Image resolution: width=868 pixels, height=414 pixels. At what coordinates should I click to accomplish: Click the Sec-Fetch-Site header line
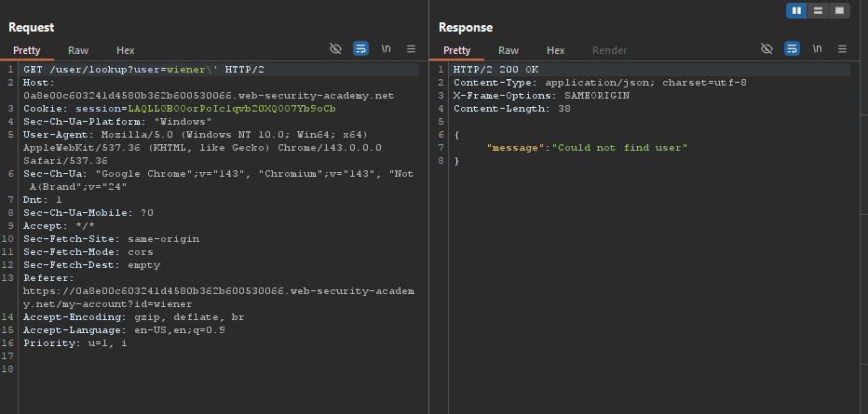111,239
